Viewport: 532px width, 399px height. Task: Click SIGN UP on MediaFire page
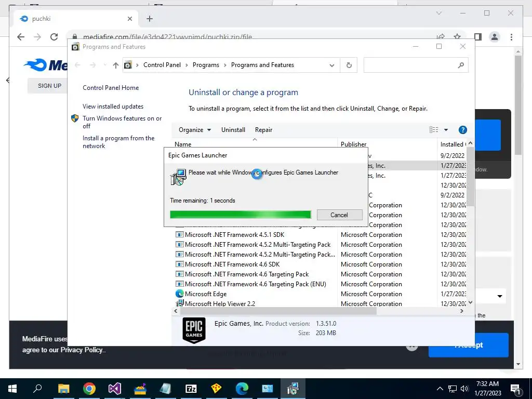click(x=49, y=86)
